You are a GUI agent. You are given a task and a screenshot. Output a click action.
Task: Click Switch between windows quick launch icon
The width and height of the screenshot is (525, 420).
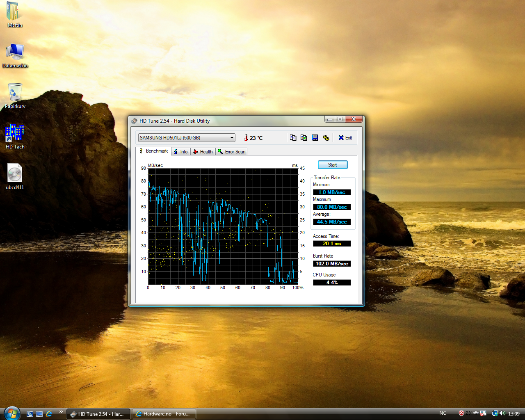[x=30, y=414]
